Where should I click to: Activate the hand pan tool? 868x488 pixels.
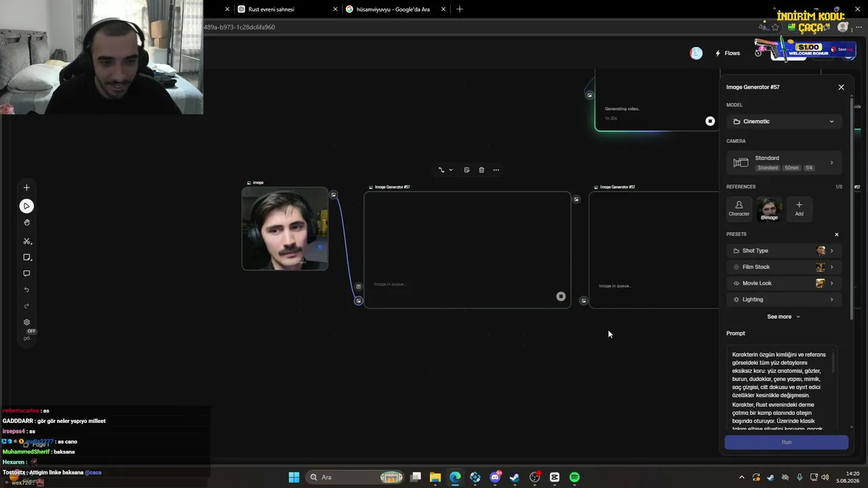point(26,222)
